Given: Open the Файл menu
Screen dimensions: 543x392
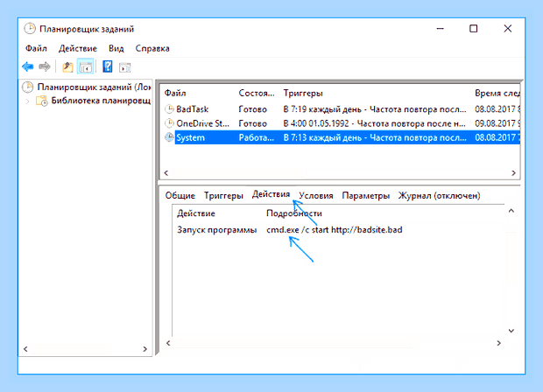Looking at the screenshot, I should pyautogui.click(x=36, y=48).
